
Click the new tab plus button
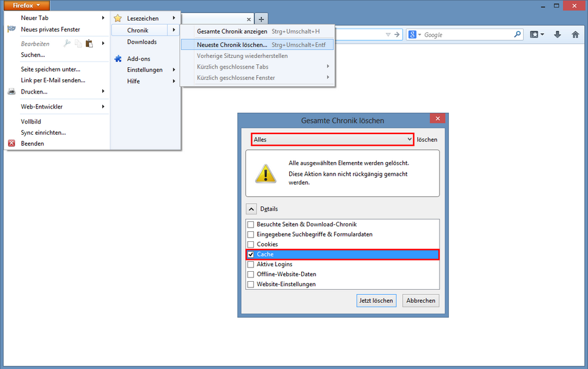261,19
